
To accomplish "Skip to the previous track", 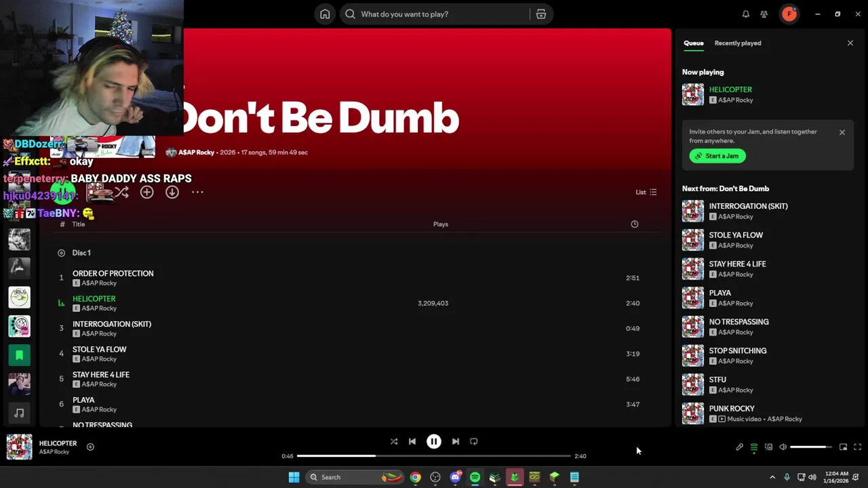I will click(x=412, y=441).
